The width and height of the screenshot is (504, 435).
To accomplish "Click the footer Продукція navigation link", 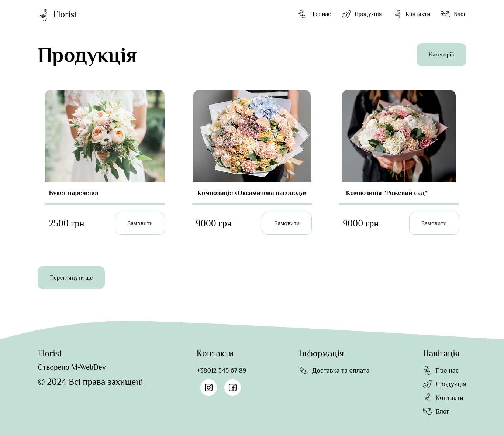I will click(451, 384).
